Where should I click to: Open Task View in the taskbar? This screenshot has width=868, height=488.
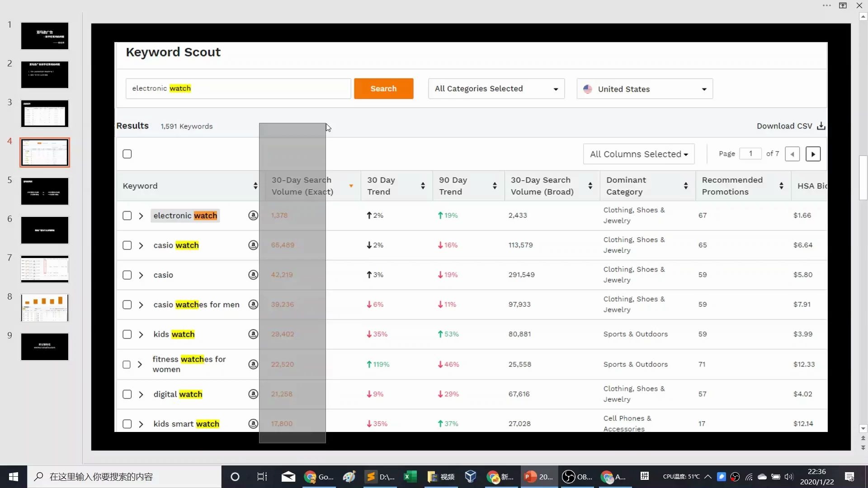[262, 477]
